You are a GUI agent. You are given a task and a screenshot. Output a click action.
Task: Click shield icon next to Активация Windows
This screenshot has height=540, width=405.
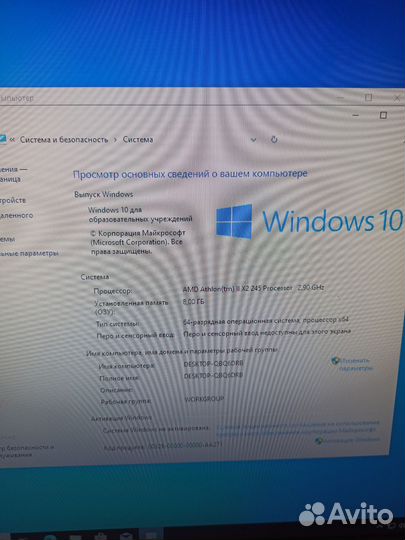click(318, 440)
